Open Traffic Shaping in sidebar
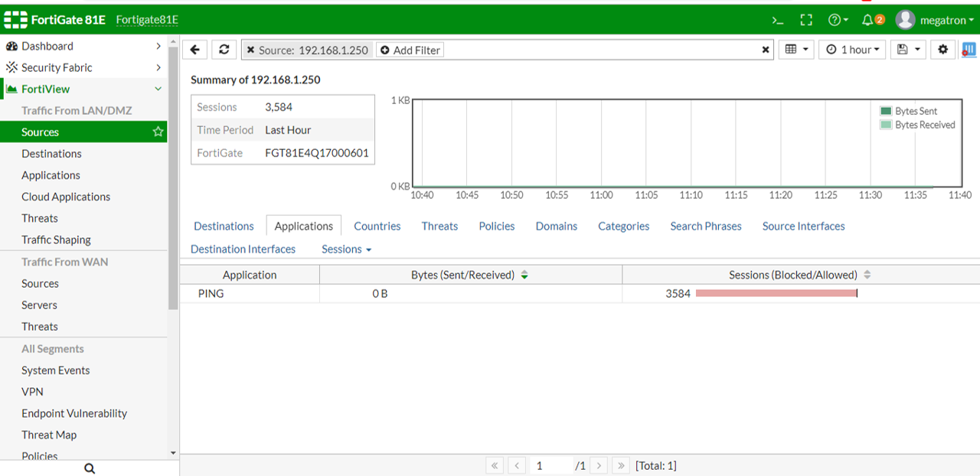This screenshot has width=980, height=476. 56,240
